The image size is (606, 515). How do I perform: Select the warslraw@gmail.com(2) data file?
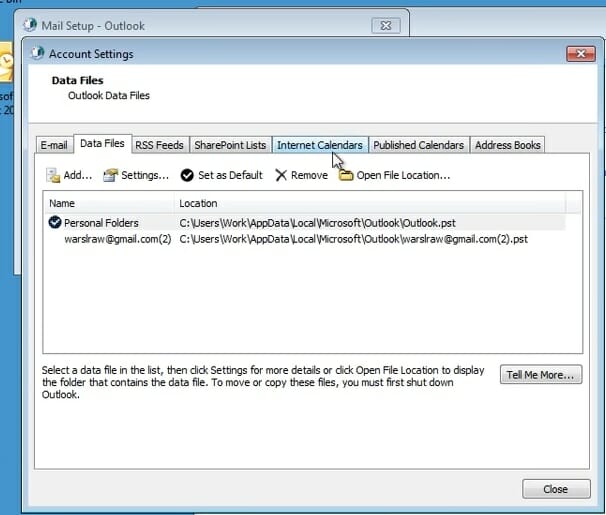tap(305, 239)
